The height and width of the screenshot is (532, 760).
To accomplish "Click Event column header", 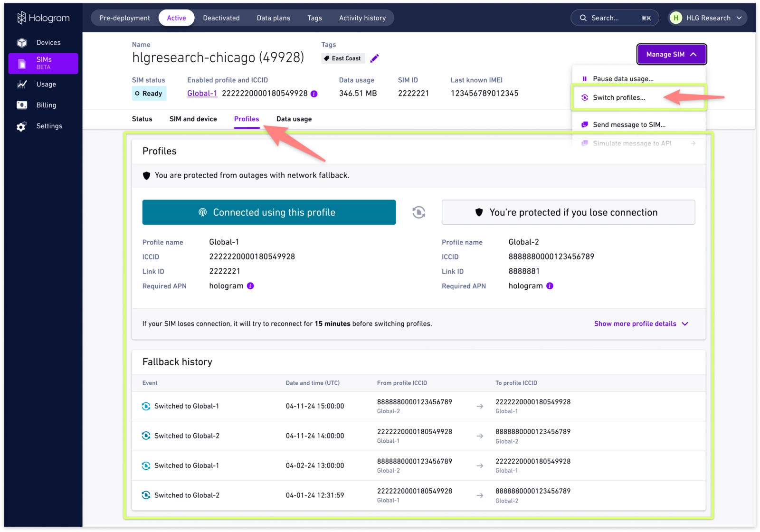I will pos(150,383).
